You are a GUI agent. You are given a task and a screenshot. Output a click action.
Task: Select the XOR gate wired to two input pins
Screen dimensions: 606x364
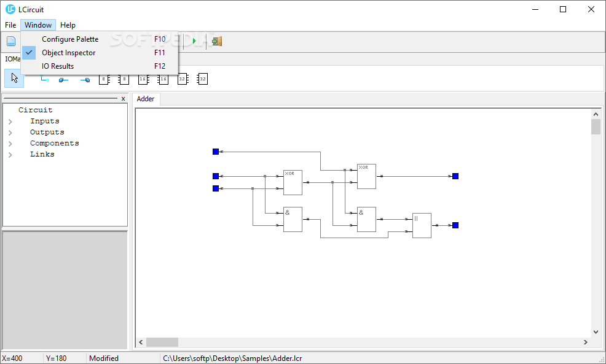point(293,182)
